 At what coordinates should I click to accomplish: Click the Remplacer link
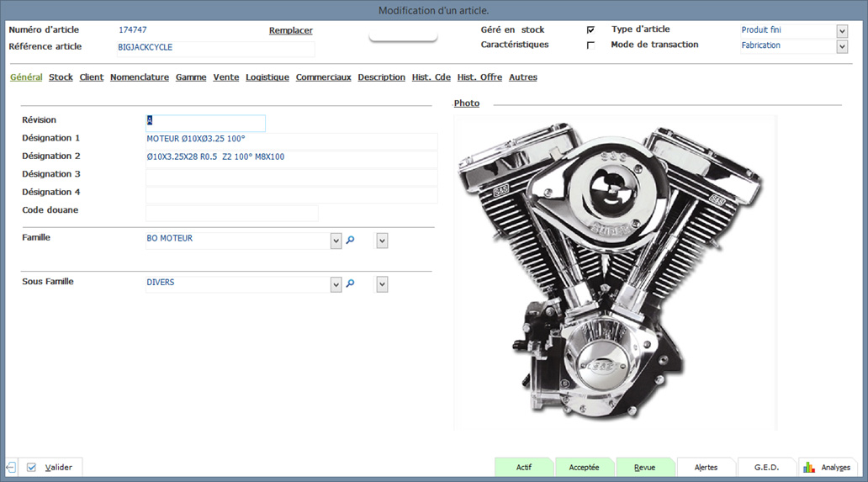click(x=291, y=30)
